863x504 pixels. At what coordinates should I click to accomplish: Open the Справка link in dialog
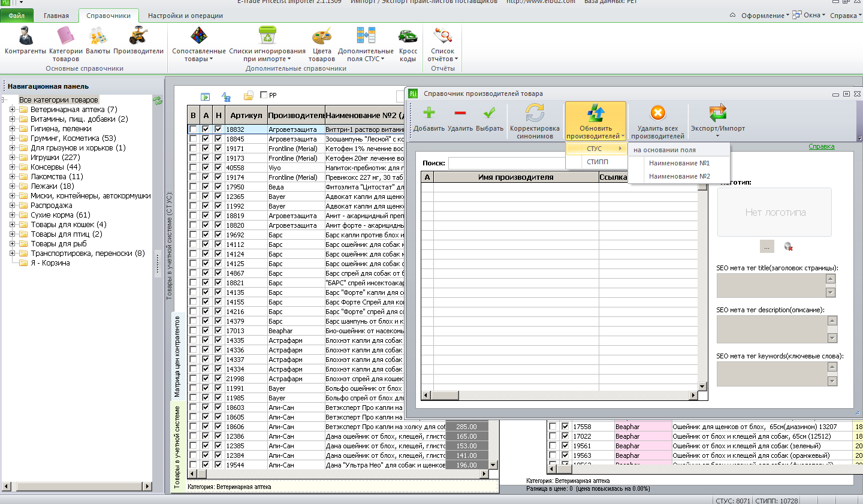click(x=821, y=146)
